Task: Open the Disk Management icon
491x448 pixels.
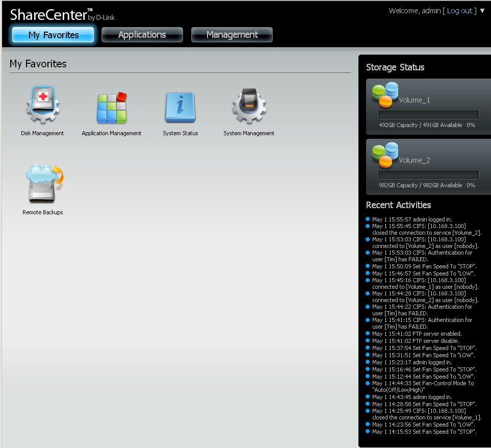Action: tap(43, 105)
